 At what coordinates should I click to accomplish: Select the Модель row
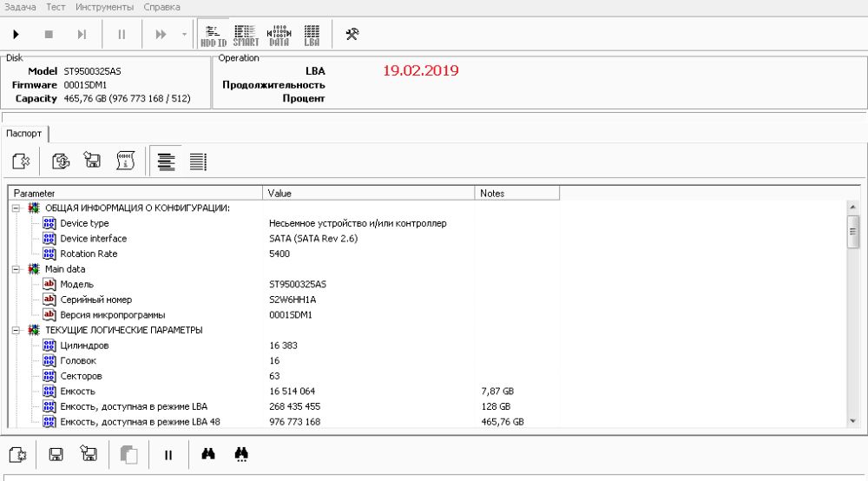click(284, 284)
